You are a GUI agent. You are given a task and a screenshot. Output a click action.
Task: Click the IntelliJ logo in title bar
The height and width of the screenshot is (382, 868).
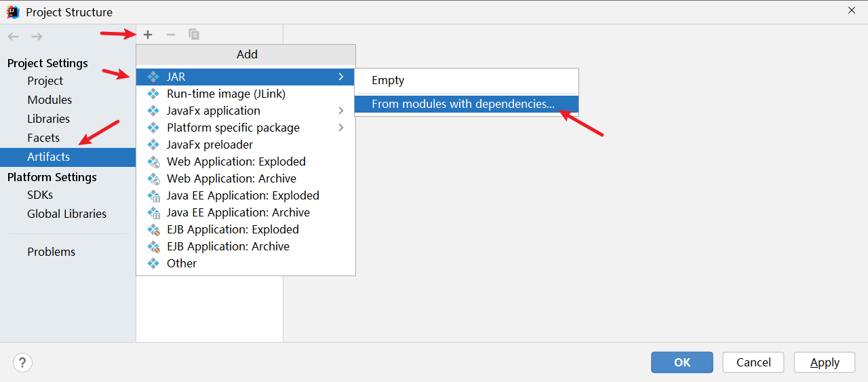[13, 12]
